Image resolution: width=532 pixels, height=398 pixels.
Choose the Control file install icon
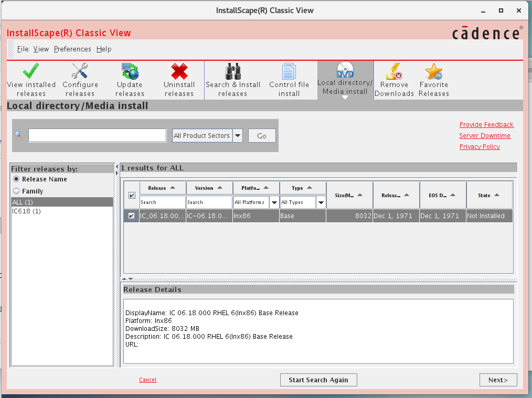click(x=289, y=71)
